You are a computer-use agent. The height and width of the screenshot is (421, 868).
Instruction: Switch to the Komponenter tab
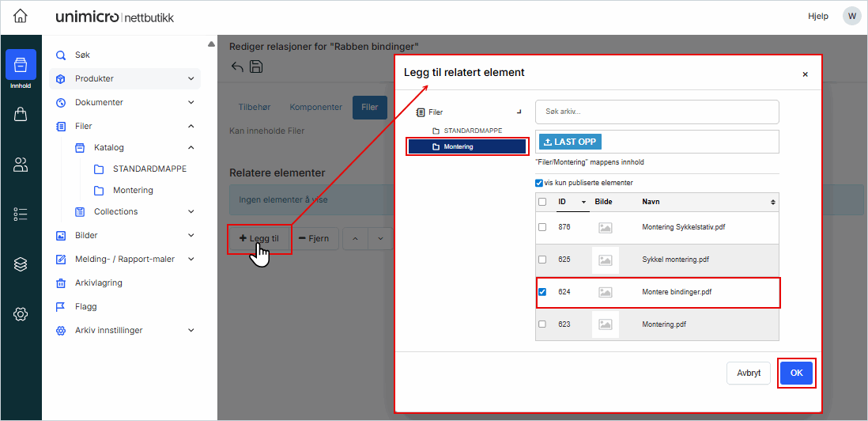click(315, 108)
